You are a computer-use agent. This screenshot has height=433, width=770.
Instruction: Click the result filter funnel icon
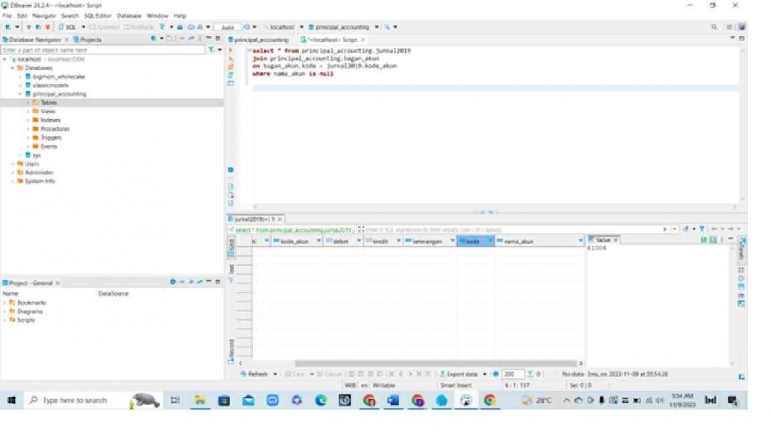pyautogui.click(x=702, y=229)
